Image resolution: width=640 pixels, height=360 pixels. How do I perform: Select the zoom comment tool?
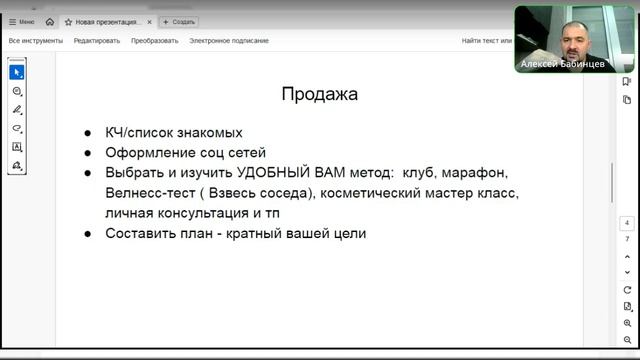point(17,91)
